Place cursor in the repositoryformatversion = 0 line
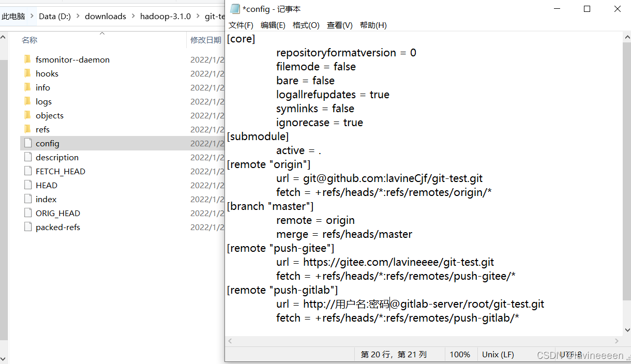The image size is (631, 364). pos(346,53)
